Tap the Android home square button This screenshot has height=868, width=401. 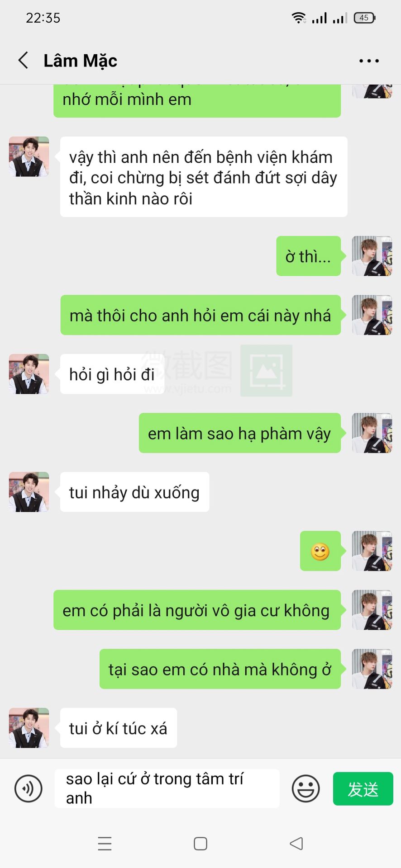[x=200, y=844]
